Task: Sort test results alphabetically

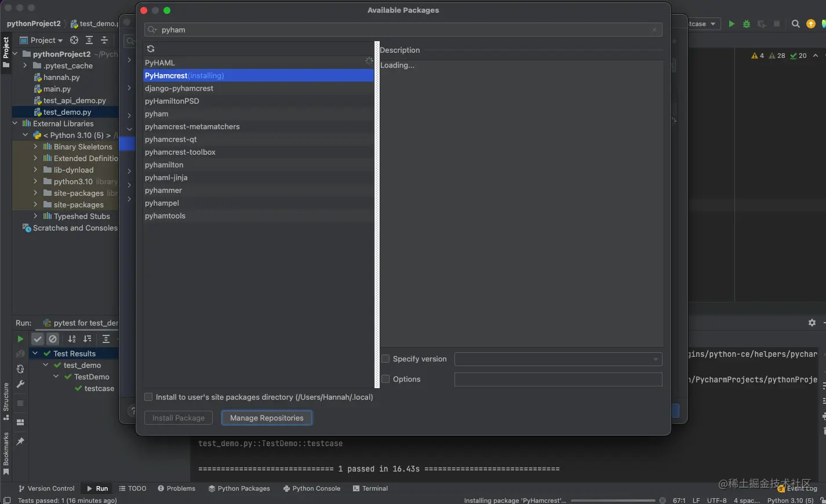Action: click(x=72, y=339)
